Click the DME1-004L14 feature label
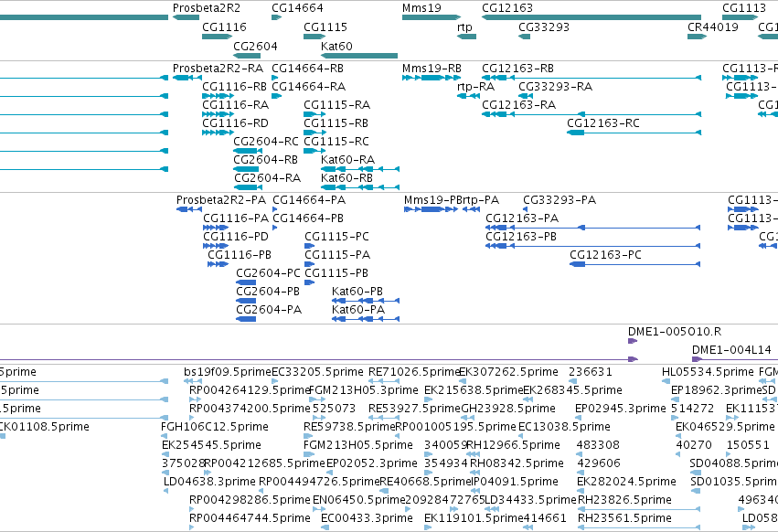 point(732,350)
